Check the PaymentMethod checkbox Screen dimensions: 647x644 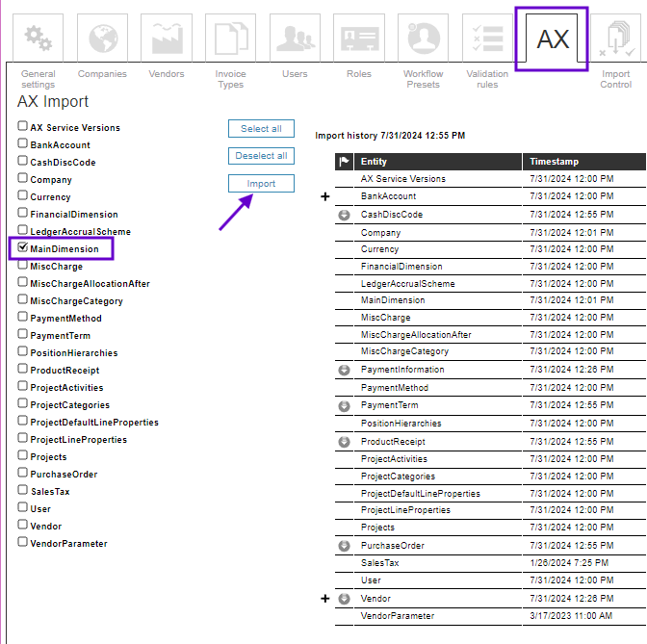(23, 317)
